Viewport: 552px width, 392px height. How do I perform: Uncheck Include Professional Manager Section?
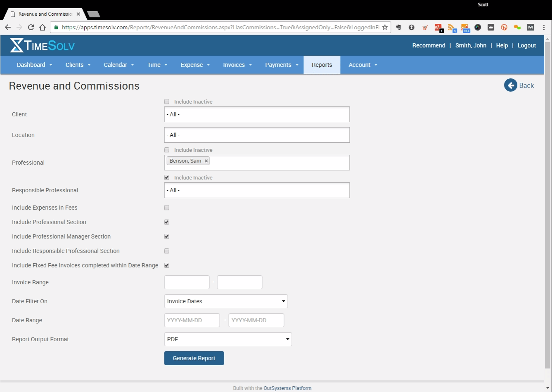coord(167,236)
